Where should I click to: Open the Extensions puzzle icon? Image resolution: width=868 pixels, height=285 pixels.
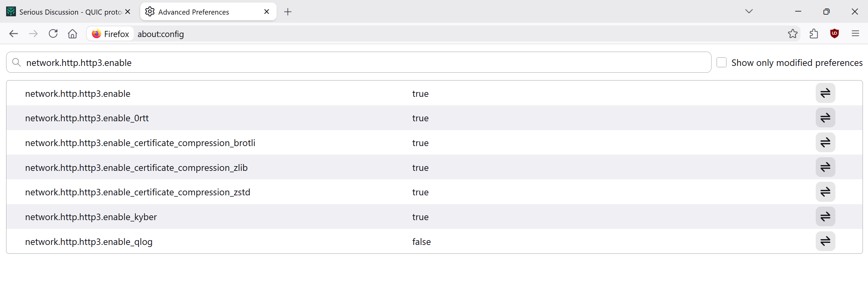pyautogui.click(x=814, y=34)
